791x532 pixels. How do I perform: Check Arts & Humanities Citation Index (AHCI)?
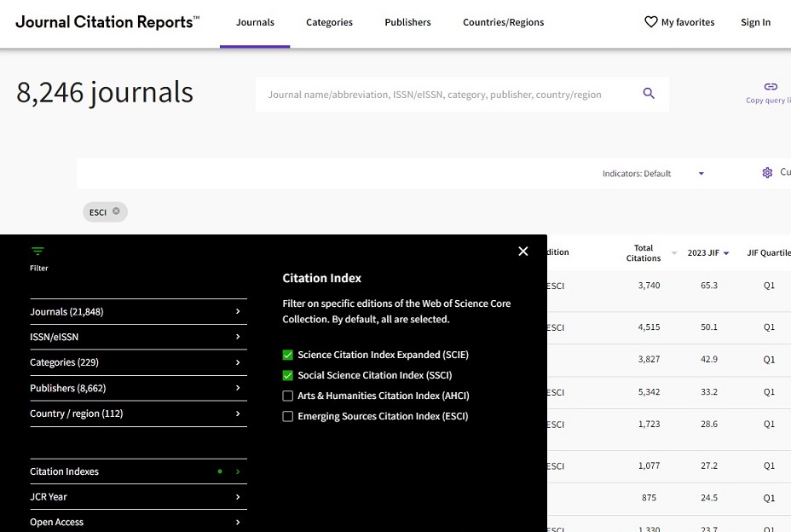[x=287, y=396]
